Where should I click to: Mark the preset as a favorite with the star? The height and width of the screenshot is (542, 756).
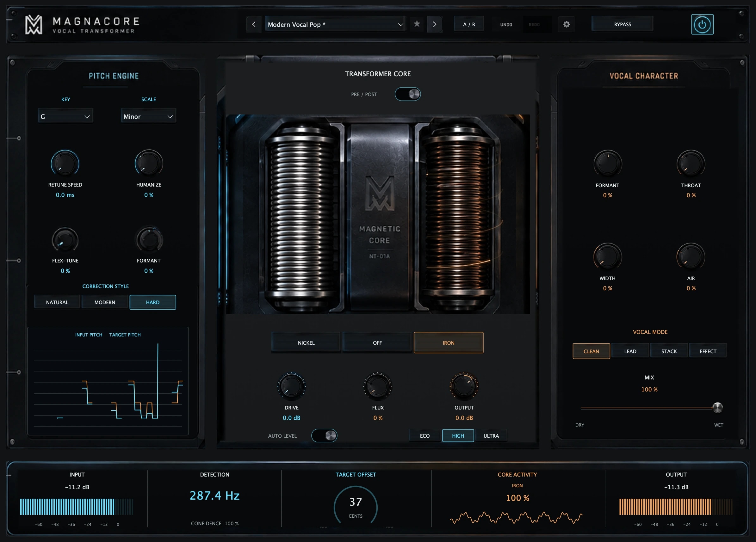coord(417,24)
